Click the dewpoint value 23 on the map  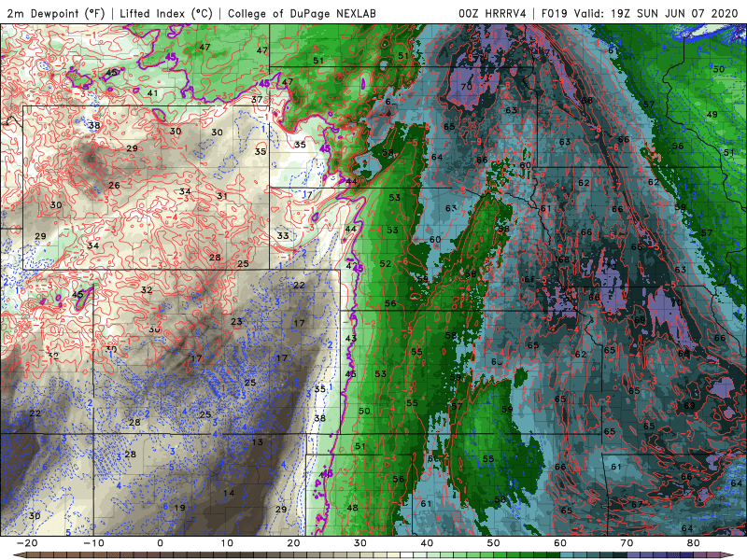click(x=236, y=321)
